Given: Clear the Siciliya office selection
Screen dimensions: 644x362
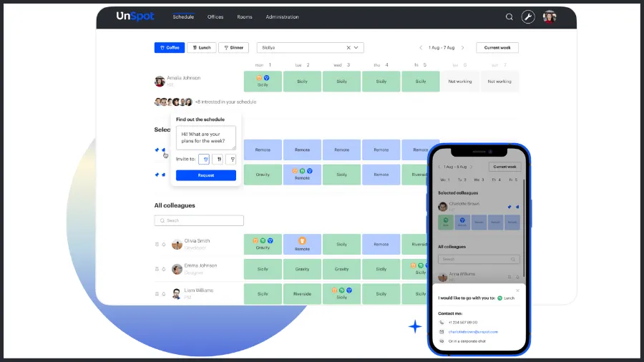Looking at the screenshot, I should tap(348, 48).
